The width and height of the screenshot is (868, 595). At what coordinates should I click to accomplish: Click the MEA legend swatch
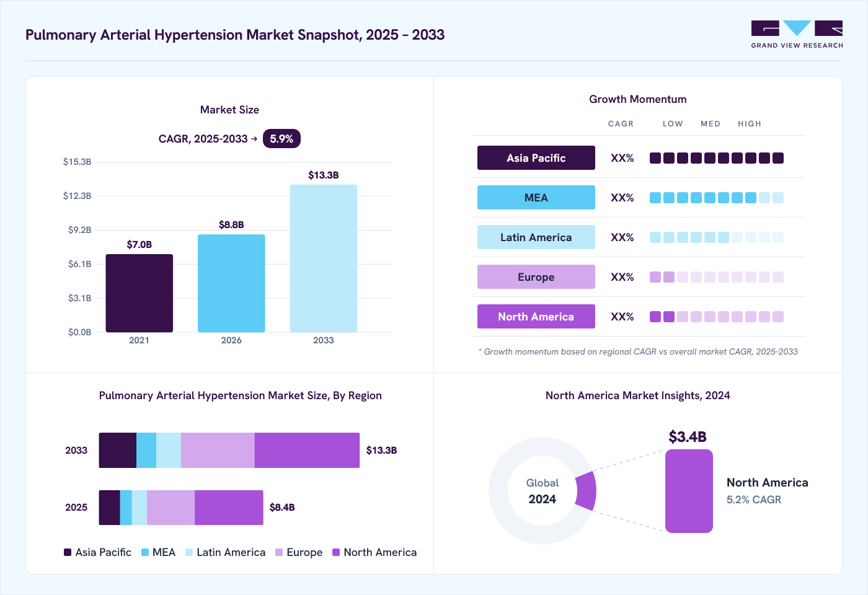[145, 552]
